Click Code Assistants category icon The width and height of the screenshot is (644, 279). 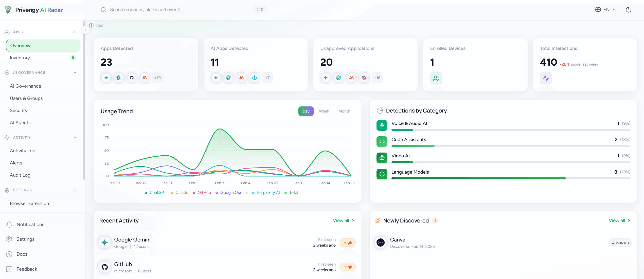pos(382,142)
